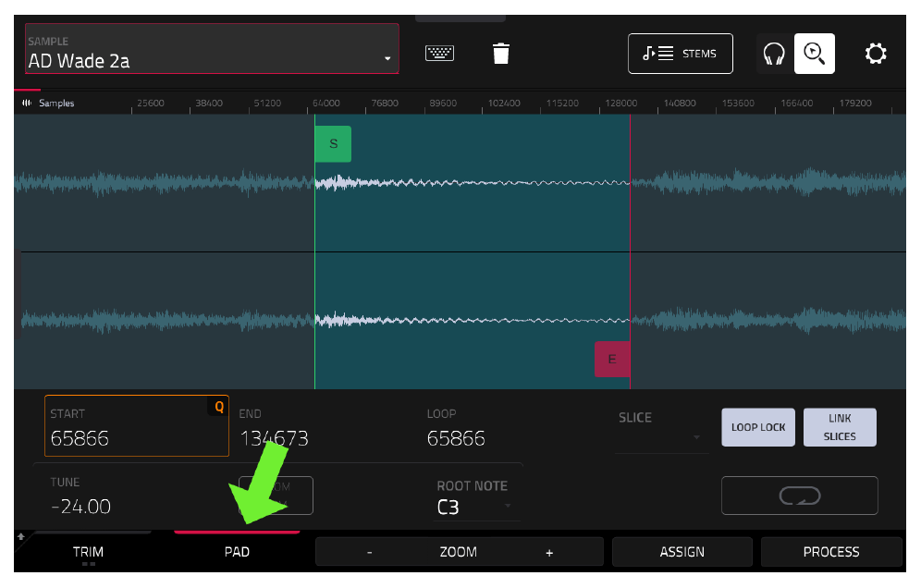Open settings with the gear icon
The width and height of the screenshot is (921, 588).
tap(875, 54)
